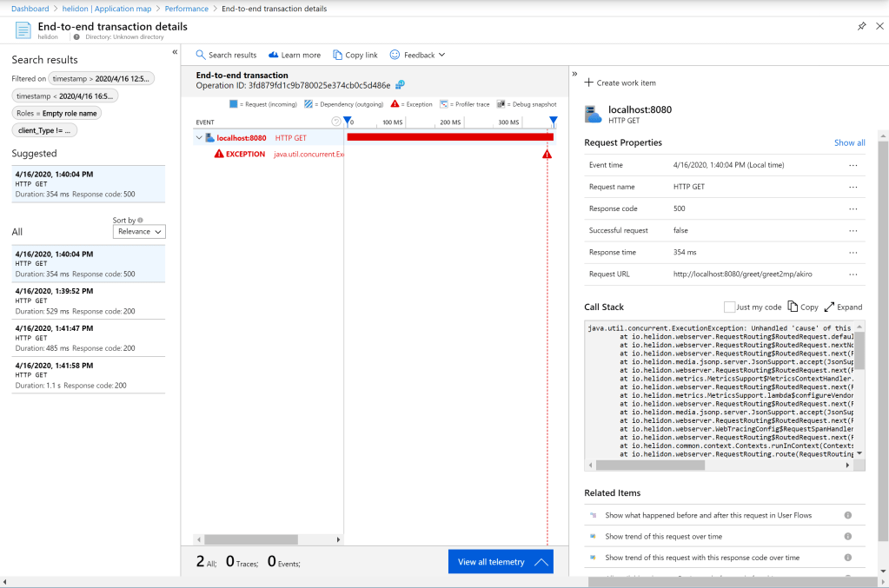Collapse the search results panel
The height and width of the screenshot is (588, 889).
175,52
